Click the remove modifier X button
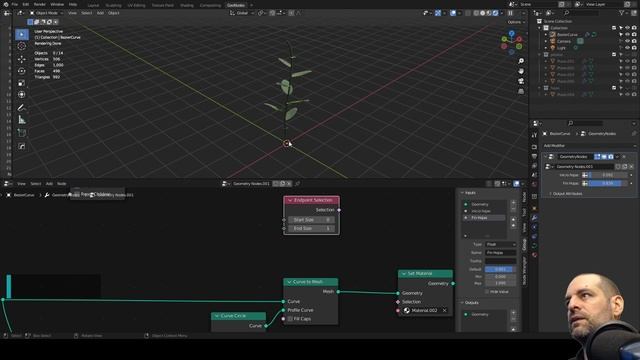 pos(624,157)
